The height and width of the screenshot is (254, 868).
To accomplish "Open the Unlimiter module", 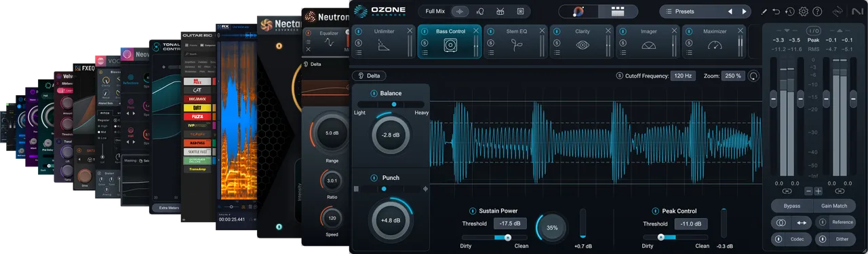I will click(383, 41).
